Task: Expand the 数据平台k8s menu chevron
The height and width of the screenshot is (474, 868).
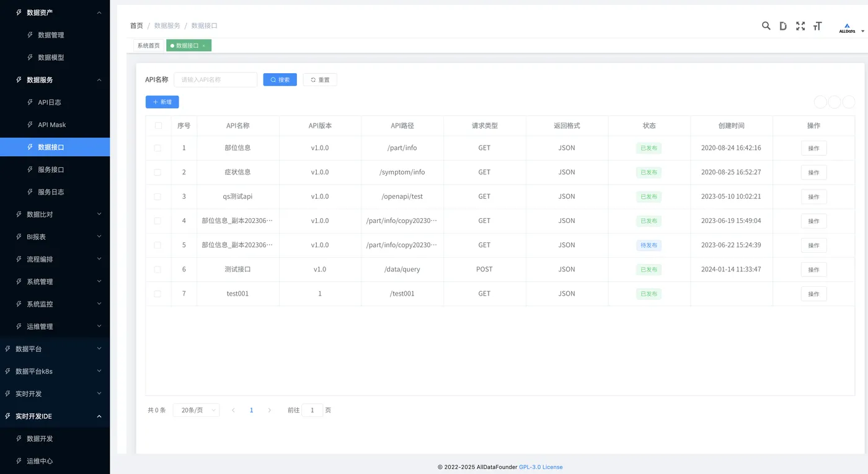Action: click(99, 371)
